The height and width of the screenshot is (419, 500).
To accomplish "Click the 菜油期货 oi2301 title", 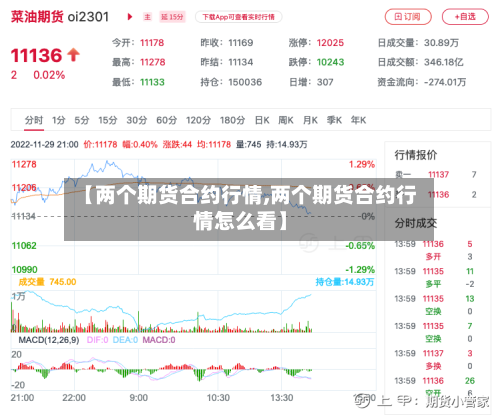I will coord(60,17).
